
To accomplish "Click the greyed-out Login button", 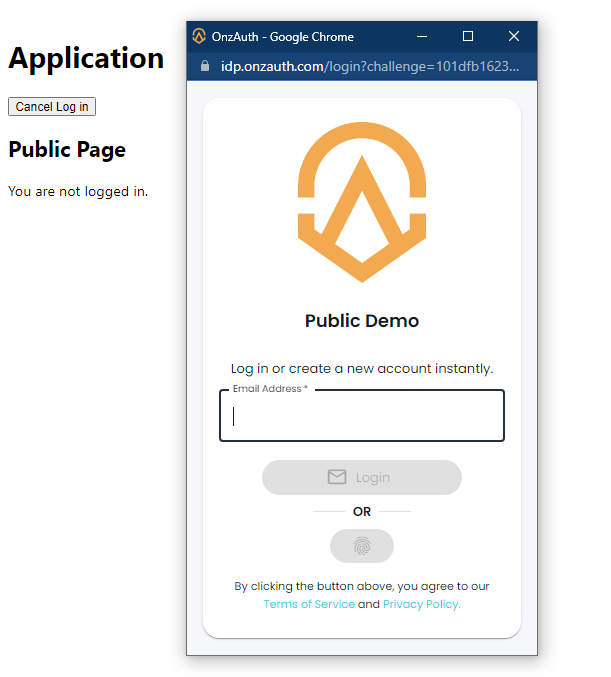I will (362, 477).
